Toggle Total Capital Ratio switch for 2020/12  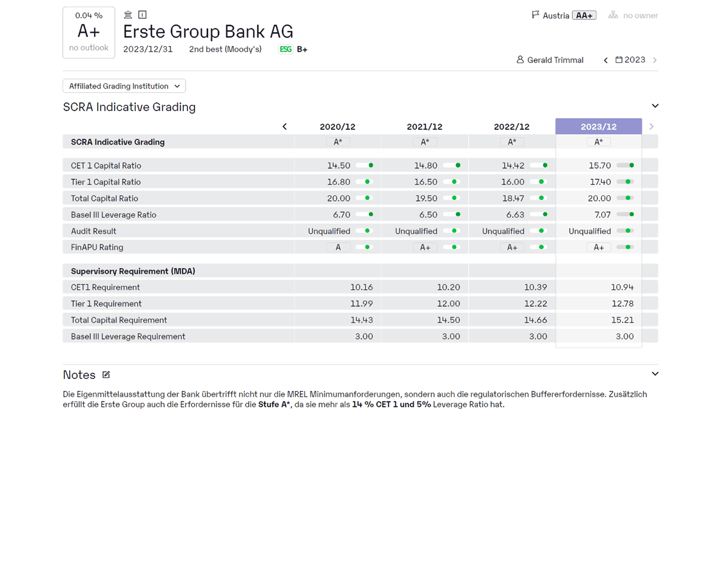coord(365,198)
